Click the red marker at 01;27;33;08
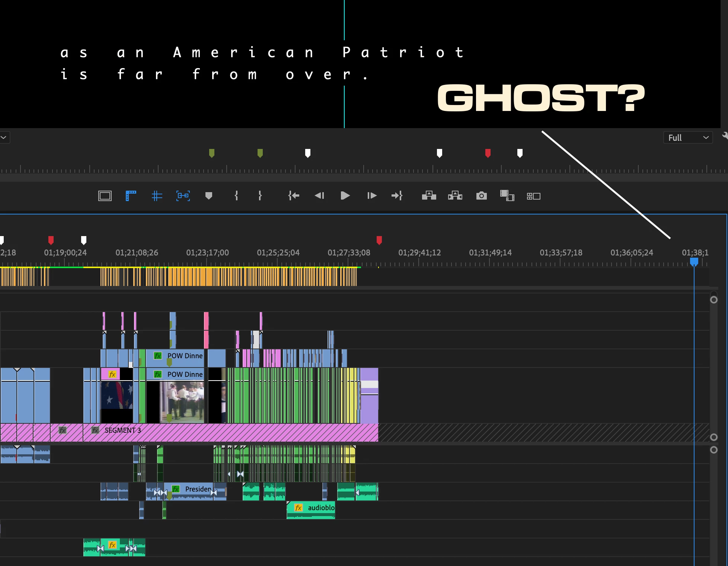 tap(379, 240)
